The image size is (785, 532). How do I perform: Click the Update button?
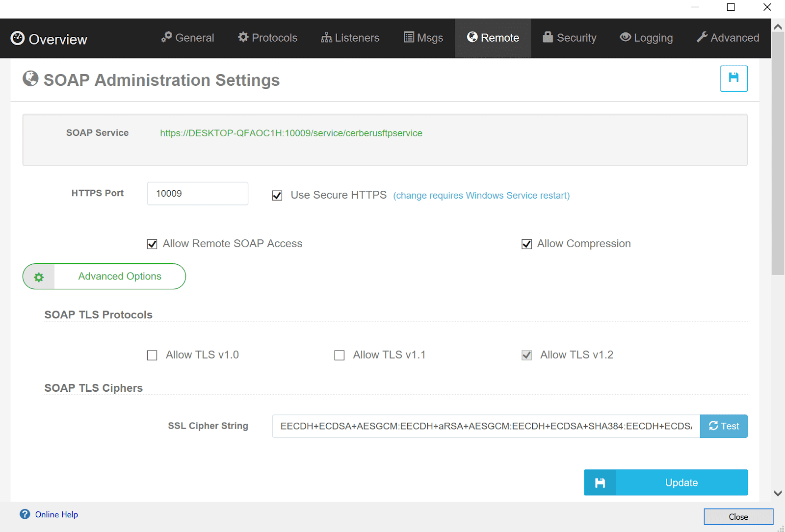point(680,482)
